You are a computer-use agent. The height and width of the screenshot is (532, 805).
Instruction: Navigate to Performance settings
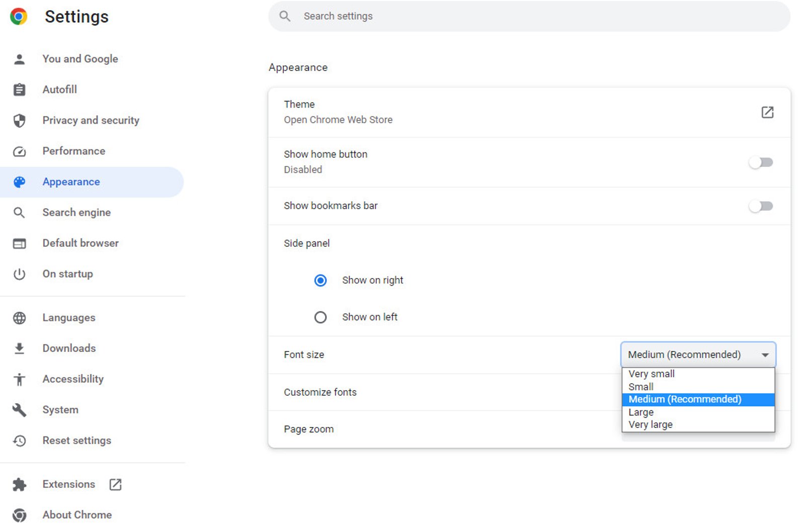[x=92, y=151]
